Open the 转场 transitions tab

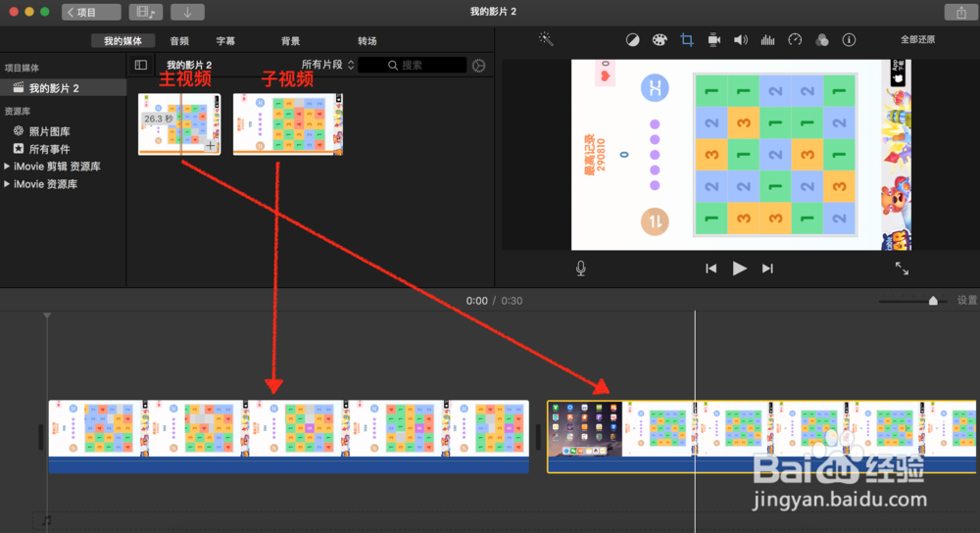(367, 41)
